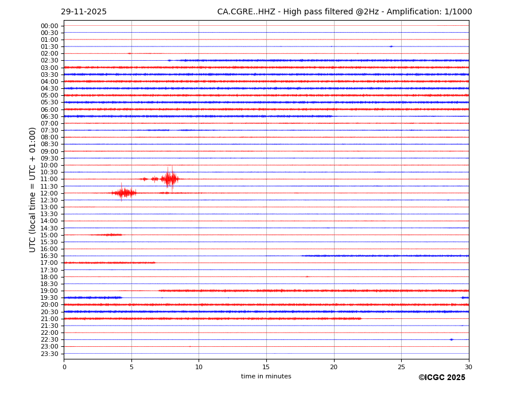Viewport: 532px width, 399px height.
Task: Click the 00:00 time label on the y-axis
Action: [49, 26]
